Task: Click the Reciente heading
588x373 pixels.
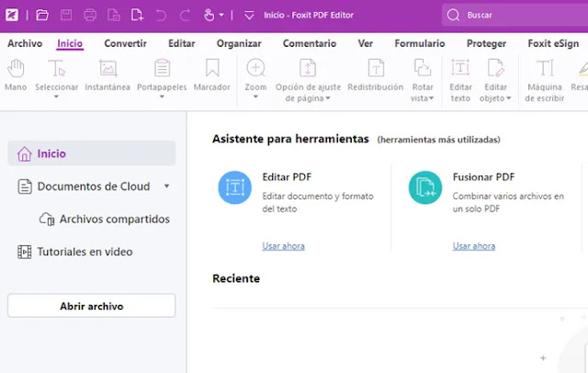Action: tap(236, 278)
